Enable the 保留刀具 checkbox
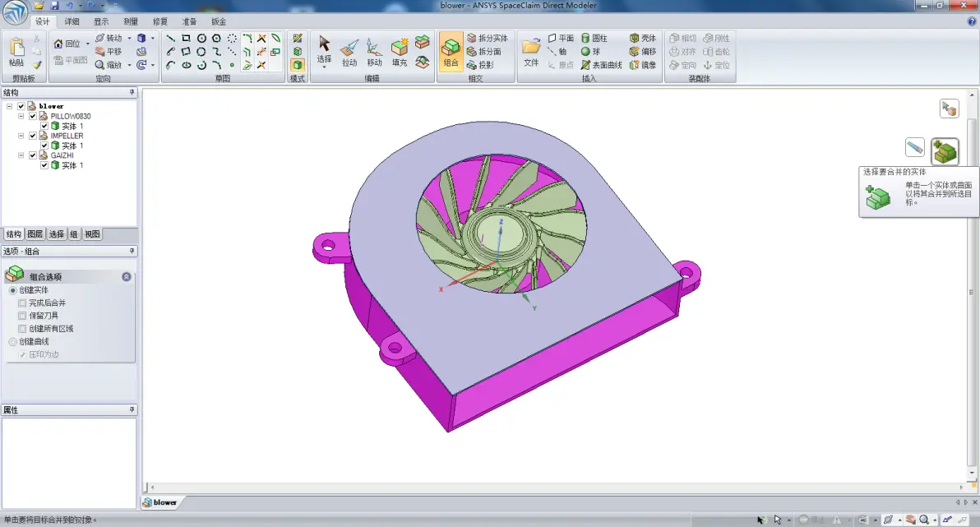Screen dimensions: 980x527 pos(22,316)
